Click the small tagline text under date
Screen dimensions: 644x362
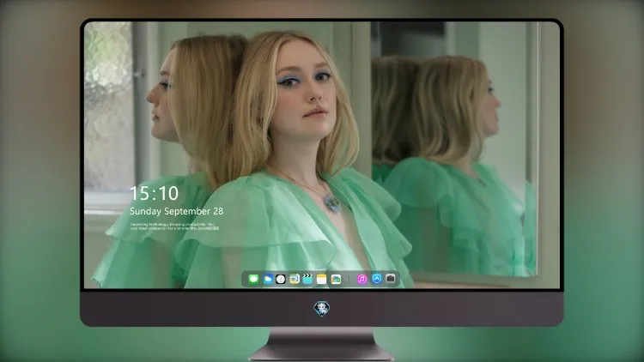tap(174, 226)
